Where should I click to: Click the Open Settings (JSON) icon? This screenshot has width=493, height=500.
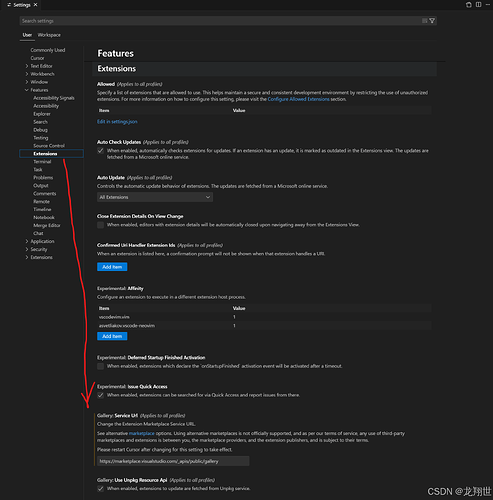(x=469, y=5)
